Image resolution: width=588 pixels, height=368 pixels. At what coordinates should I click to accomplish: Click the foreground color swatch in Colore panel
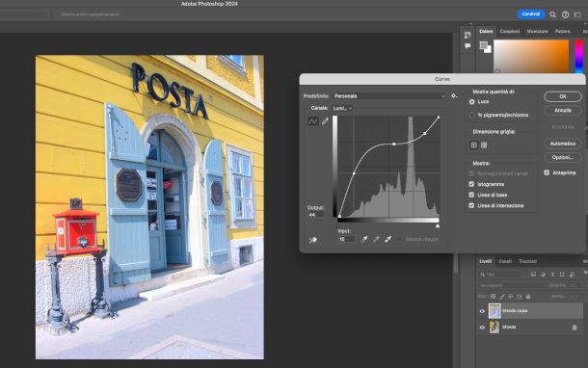(483, 45)
